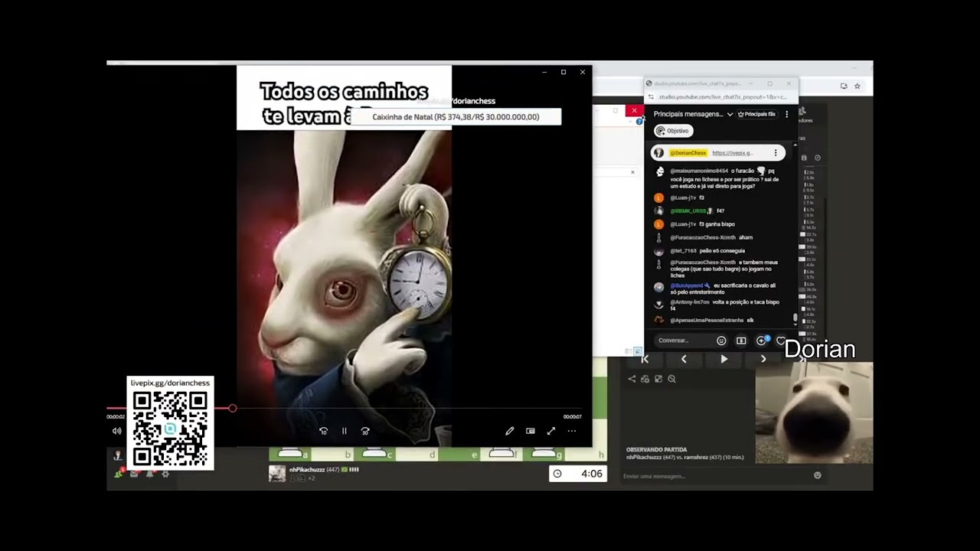Switch video player to mini view

click(x=530, y=431)
